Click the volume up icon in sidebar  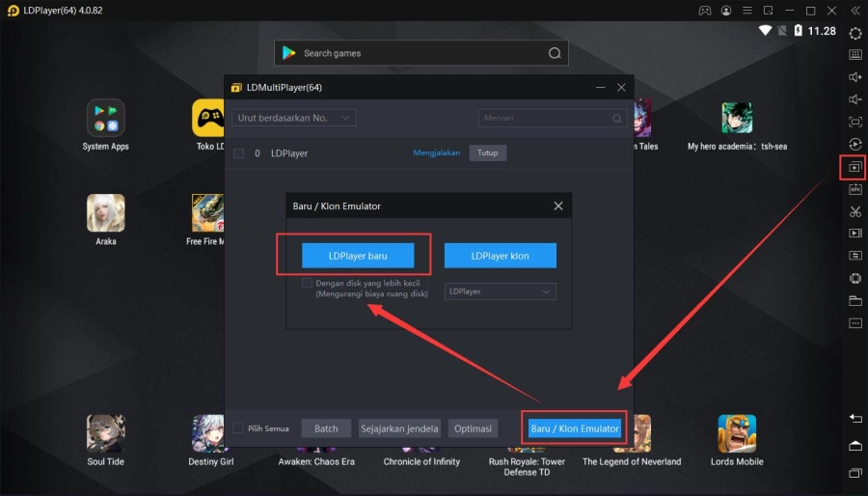coord(855,77)
